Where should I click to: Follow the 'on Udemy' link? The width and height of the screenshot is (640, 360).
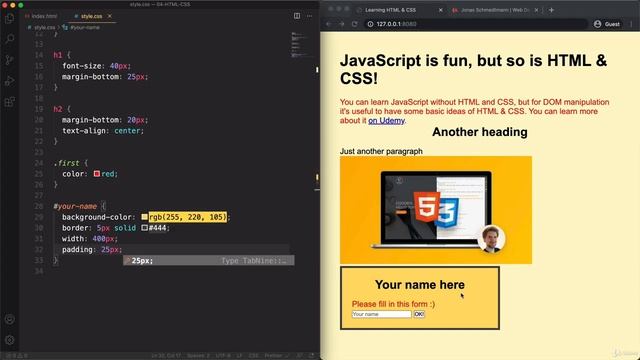click(x=386, y=121)
